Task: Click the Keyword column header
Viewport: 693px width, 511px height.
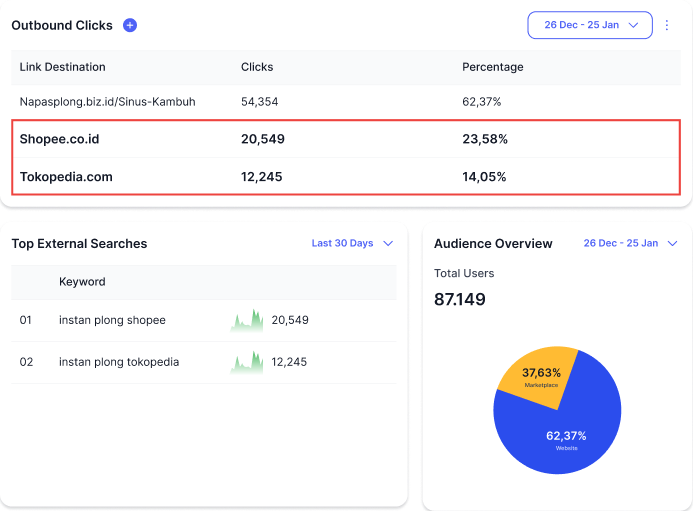Action: click(82, 282)
